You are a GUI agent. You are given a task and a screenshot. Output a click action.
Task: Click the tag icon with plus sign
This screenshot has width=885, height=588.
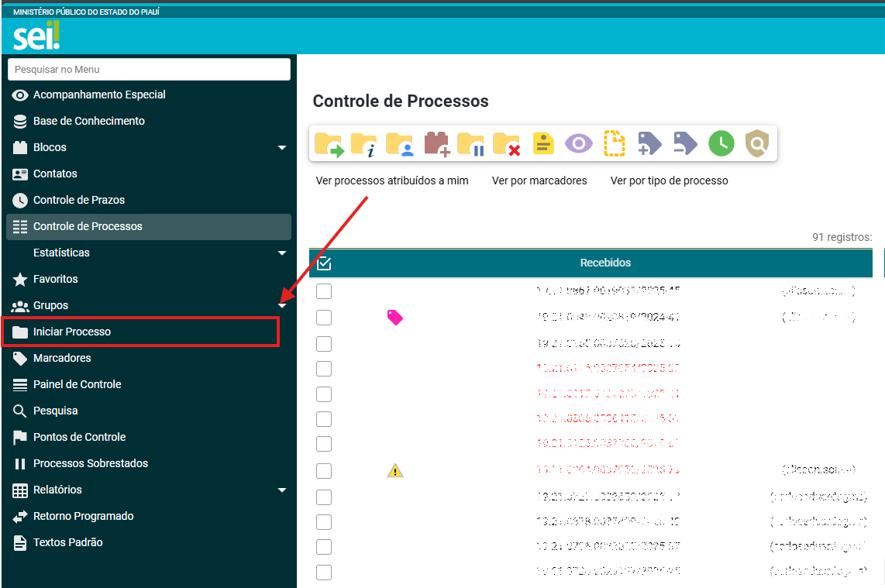click(x=649, y=144)
